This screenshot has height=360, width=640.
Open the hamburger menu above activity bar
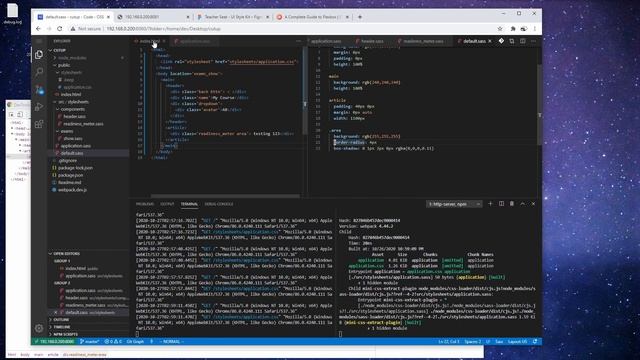[39, 41]
